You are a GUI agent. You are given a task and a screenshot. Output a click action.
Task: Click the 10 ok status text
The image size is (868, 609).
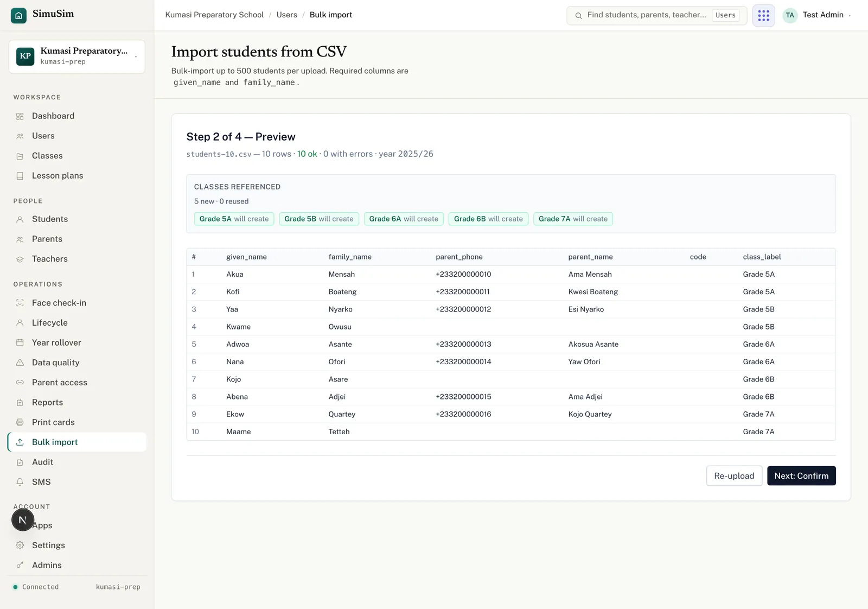[307, 154]
